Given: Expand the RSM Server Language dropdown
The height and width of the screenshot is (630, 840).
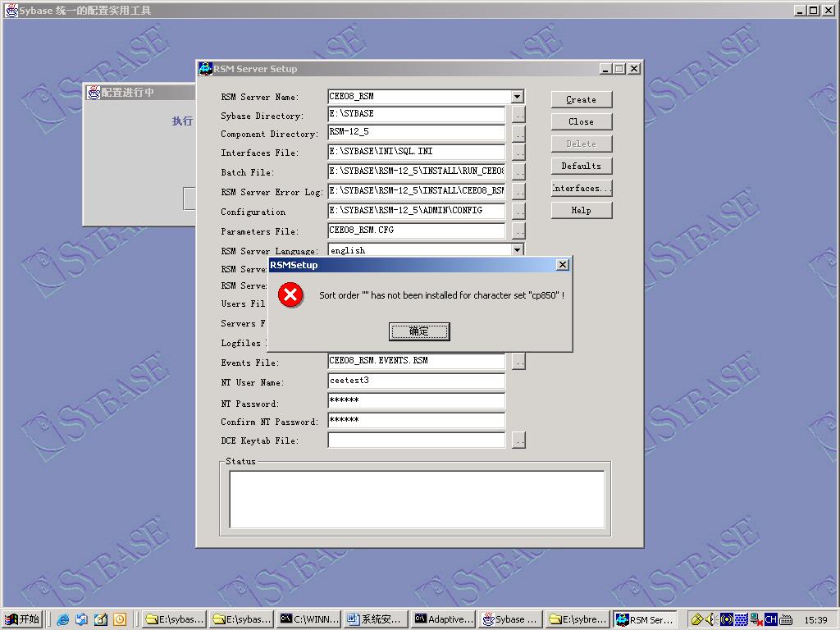Looking at the screenshot, I should [517, 250].
